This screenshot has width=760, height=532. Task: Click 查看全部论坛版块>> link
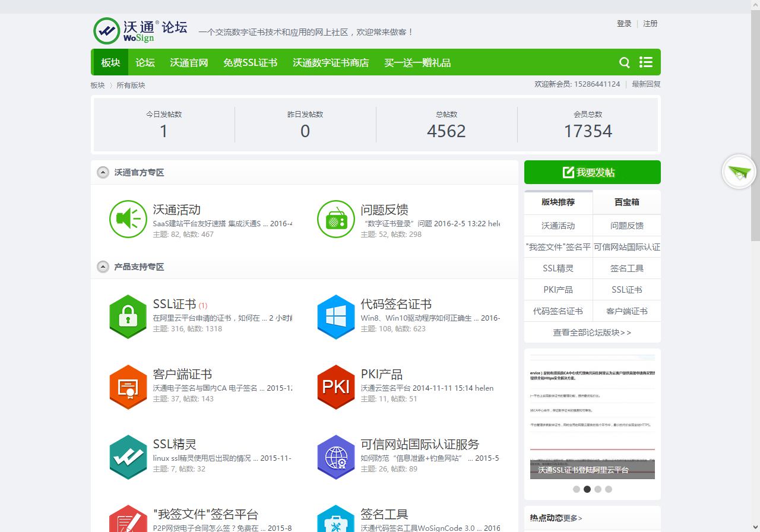pyautogui.click(x=592, y=332)
